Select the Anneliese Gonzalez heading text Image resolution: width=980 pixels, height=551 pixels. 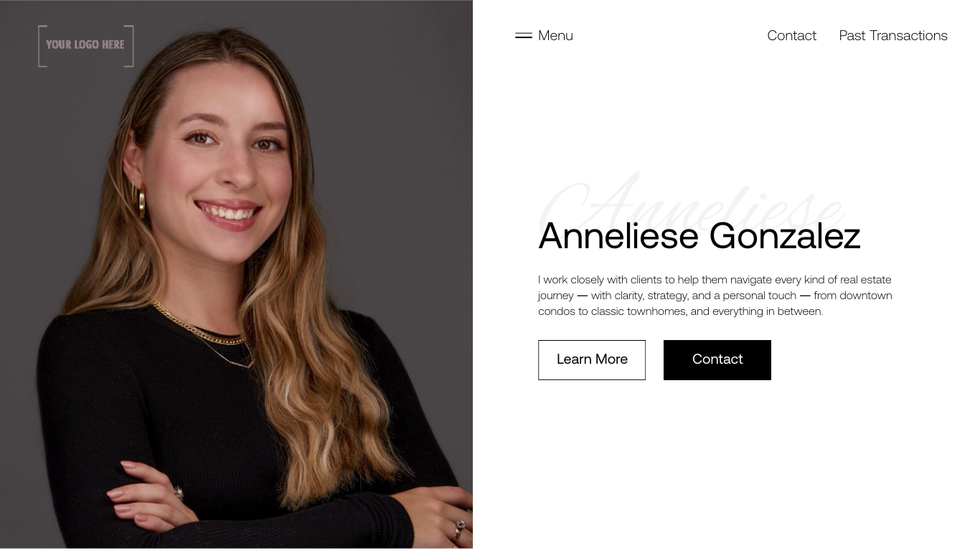[699, 236]
